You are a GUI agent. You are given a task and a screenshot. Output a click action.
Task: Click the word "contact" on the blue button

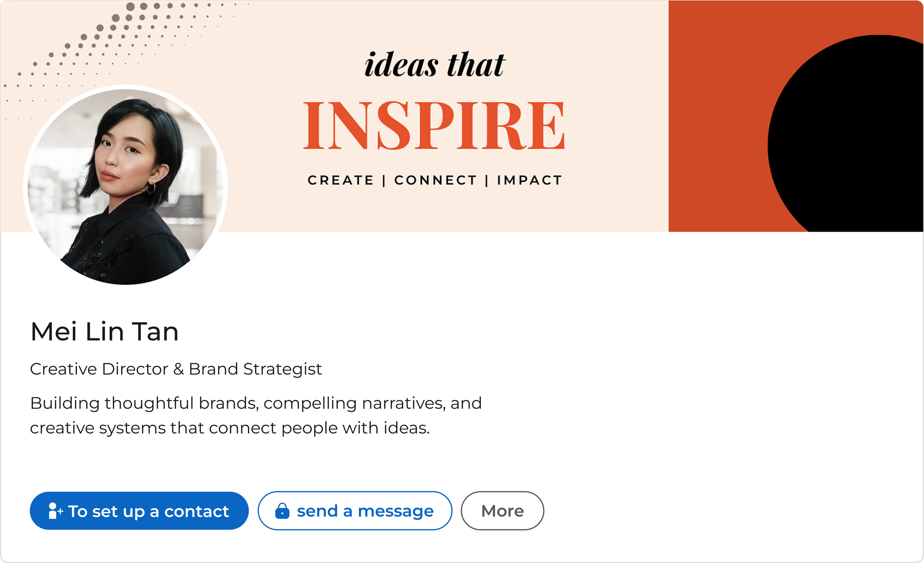(197, 512)
